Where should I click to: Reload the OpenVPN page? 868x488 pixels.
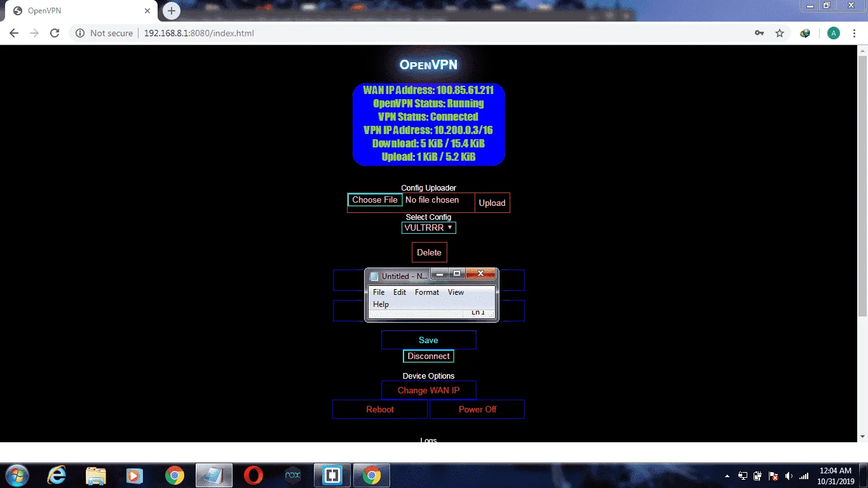pyautogui.click(x=55, y=33)
